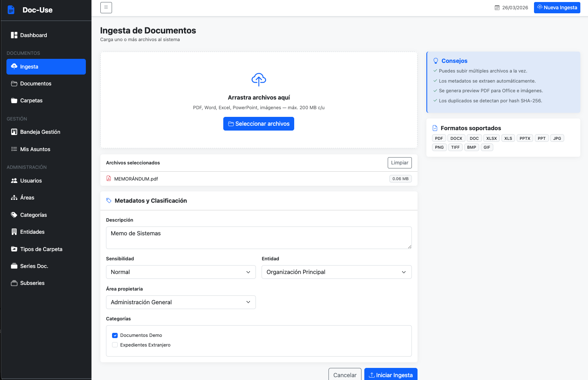The height and width of the screenshot is (380, 588).
Task: Click the Iniciar Ingesta button
Action: 390,375
